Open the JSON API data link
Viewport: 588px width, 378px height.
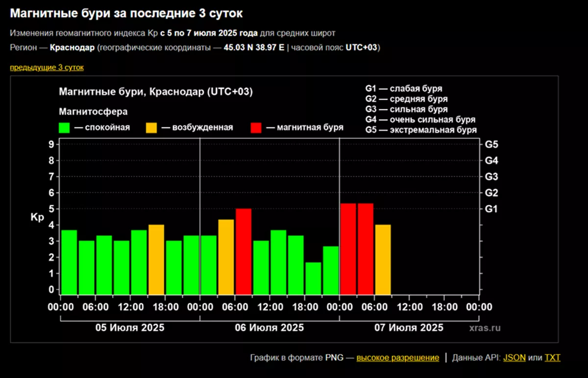514,357
